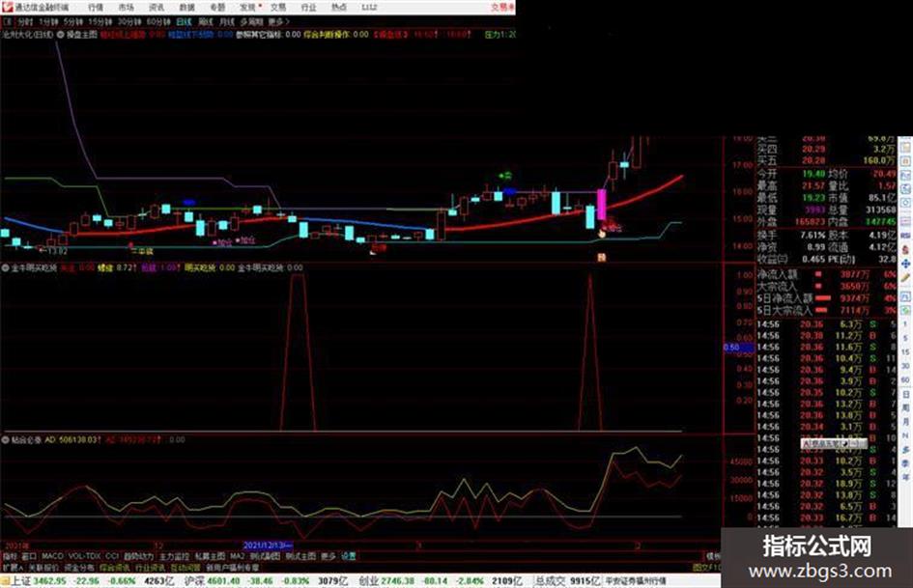This screenshot has width=913, height=588.
Task: Select the MACD indicator tab
Action: pos(52,556)
